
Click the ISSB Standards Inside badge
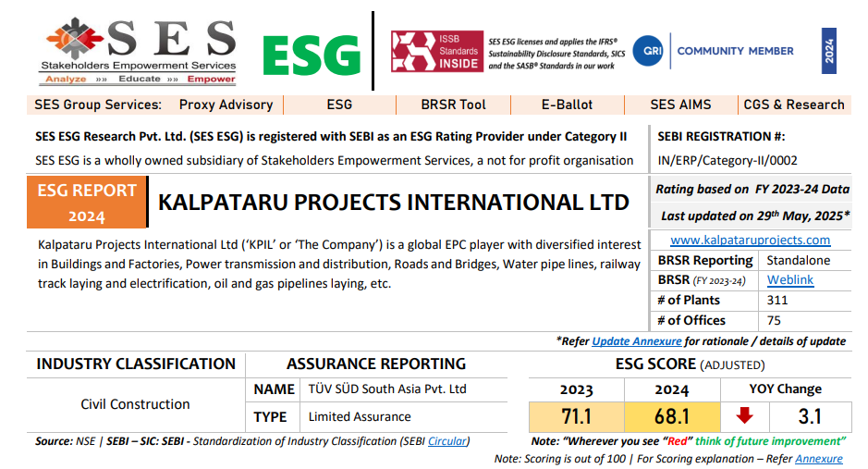pos(437,52)
